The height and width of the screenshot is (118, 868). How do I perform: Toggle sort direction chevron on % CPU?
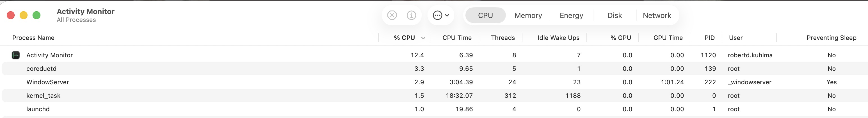pyautogui.click(x=423, y=38)
